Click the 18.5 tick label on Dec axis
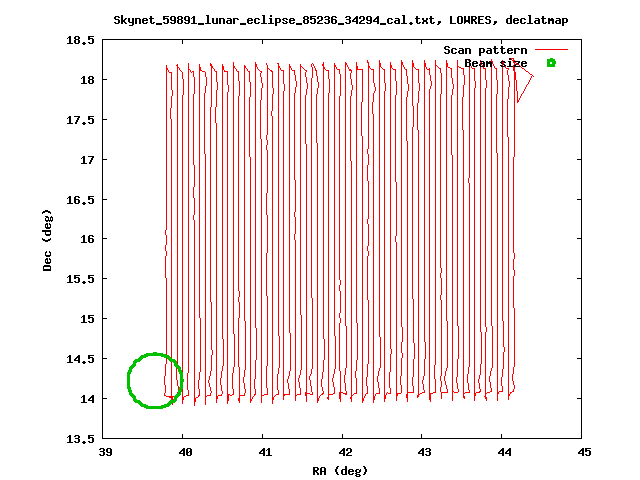The width and height of the screenshot is (640, 480). coord(80,40)
